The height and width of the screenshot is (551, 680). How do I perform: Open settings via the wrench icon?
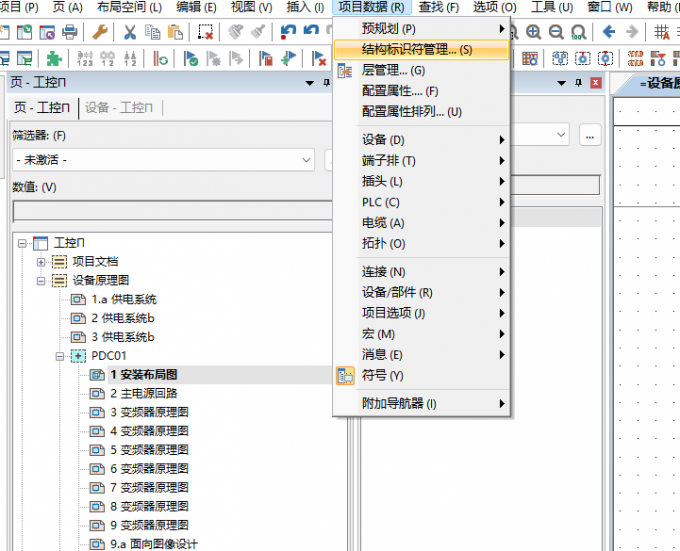100,32
